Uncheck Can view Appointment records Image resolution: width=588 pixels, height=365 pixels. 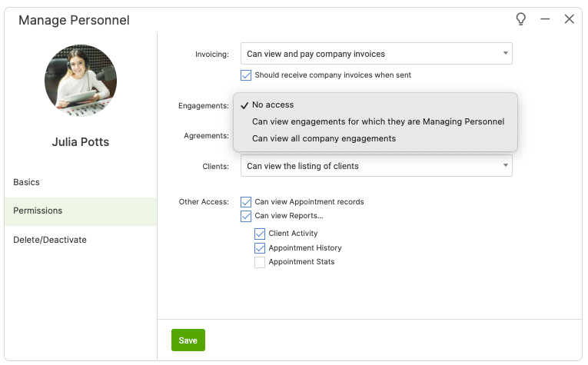[x=246, y=201]
